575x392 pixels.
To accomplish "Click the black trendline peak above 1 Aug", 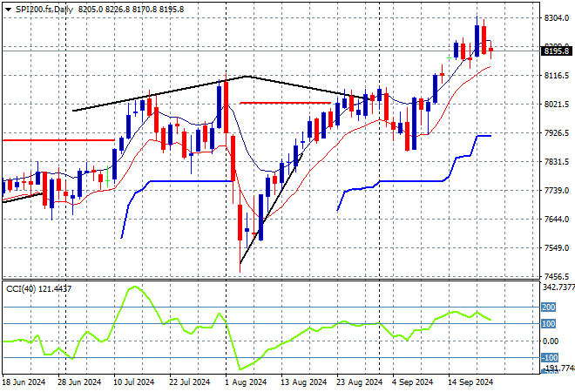I will [247, 77].
